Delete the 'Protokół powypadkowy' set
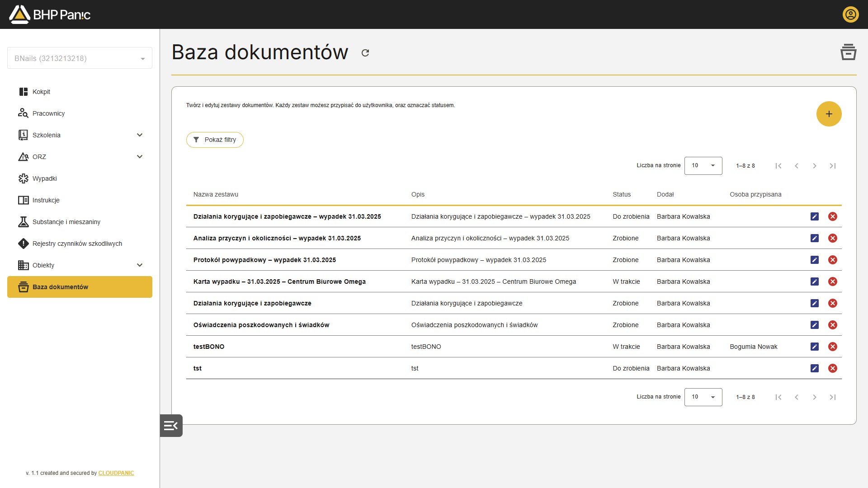This screenshot has height=488, width=868. (x=833, y=260)
